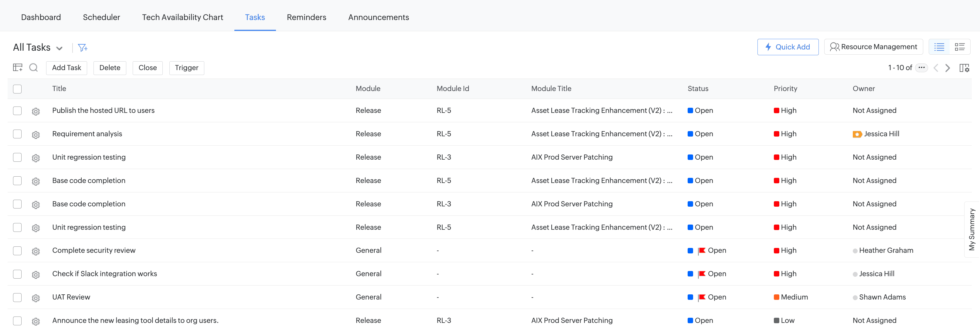Image resolution: width=980 pixels, height=332 pixels.
Task: Click the Medium priority orange swatch
Action: click(776, 297)
